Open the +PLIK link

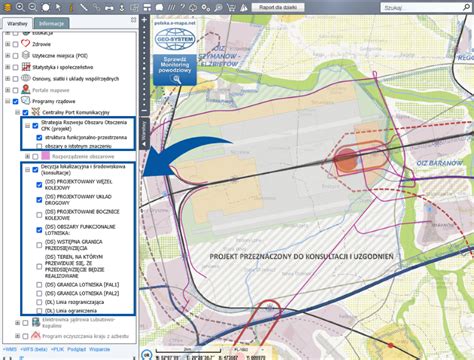point(57,349)
